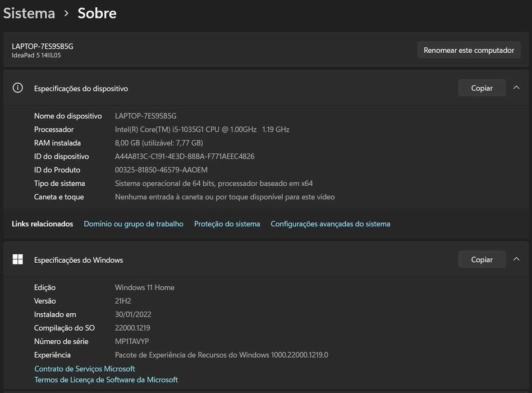532x393 pixels.
Task: Select the processor value Intel Core i5-1035G1
Action: click(202, 129)
